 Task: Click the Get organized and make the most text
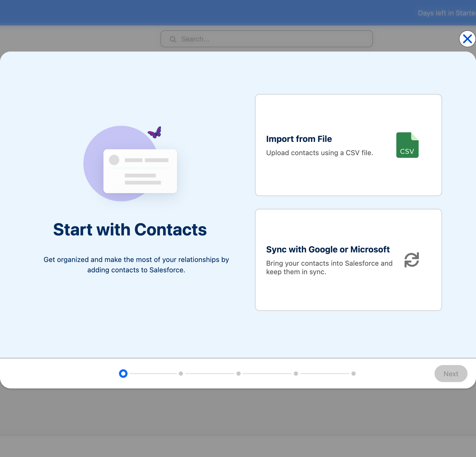[x=136, y=265]
